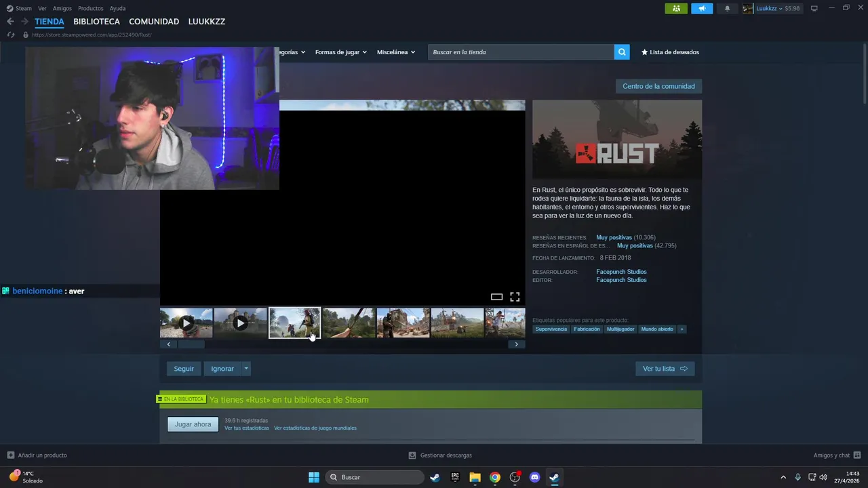Click the Seguir button
The width and height of the screenshot is (868, 488).
184,369
